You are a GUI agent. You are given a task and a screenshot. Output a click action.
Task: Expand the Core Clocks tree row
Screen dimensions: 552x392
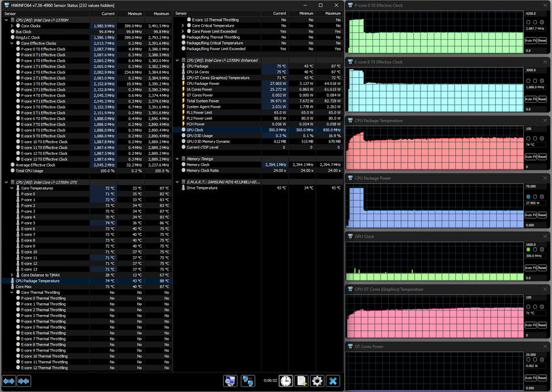point(12,25)
